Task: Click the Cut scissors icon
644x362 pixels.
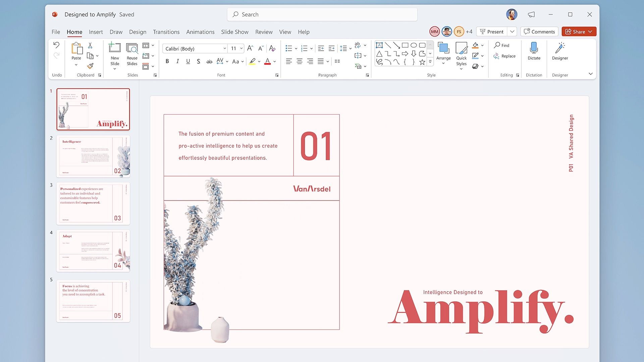Action: click(90, 45)
